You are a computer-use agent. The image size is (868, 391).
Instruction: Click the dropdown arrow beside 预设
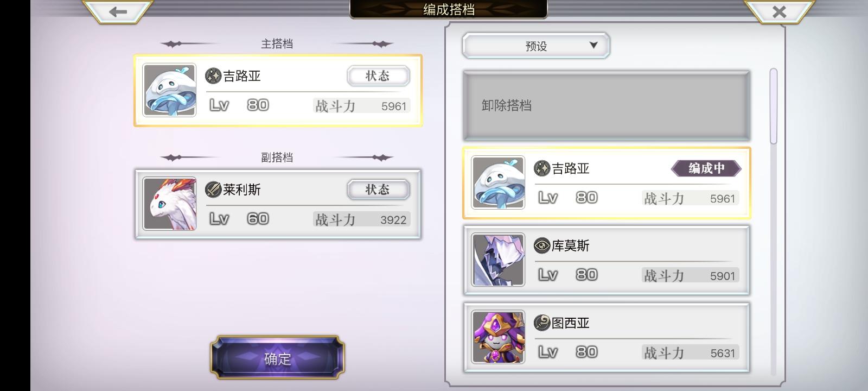click(593, 45)
